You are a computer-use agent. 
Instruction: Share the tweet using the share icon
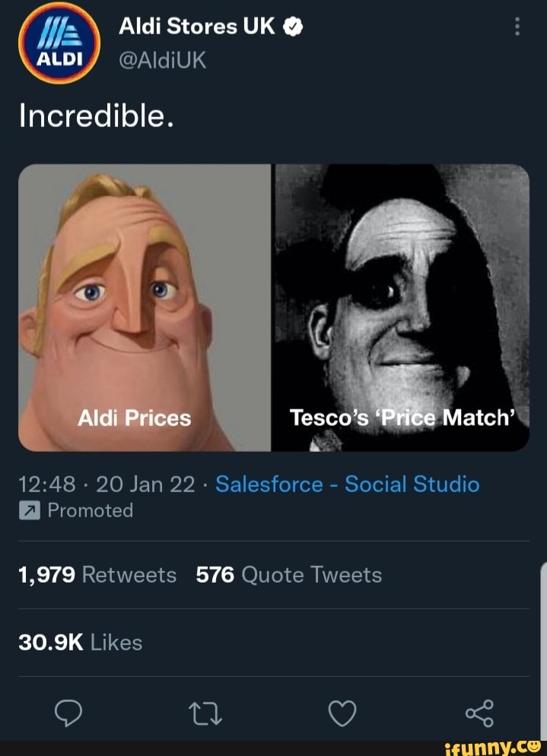[x=479, y=713]
